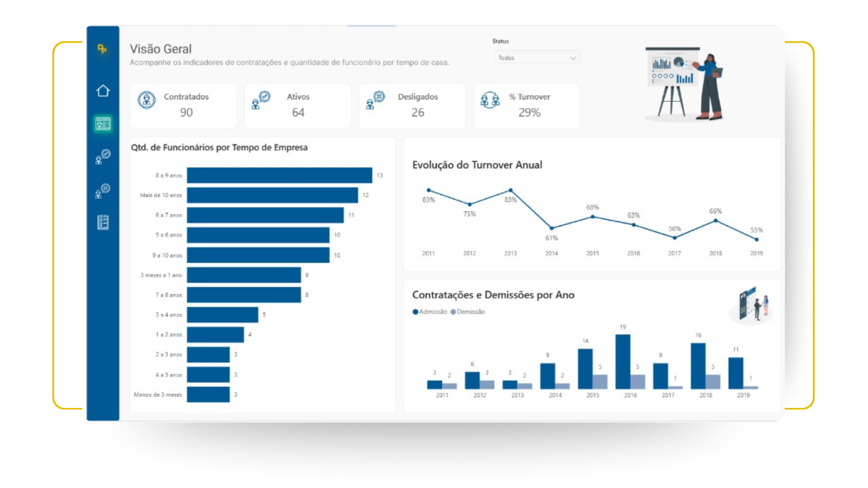Click the % Turnover card icon
Viewport: 868px width, 488px height.
489,100
